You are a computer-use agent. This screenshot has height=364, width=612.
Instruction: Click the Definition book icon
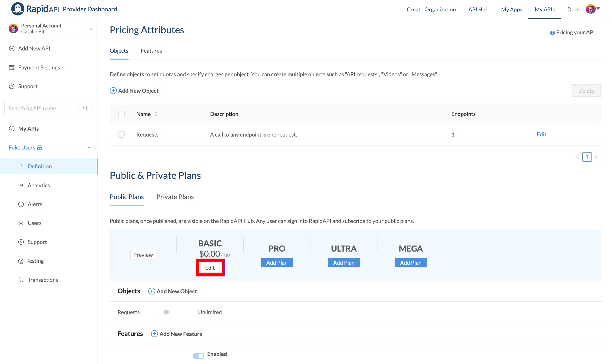(21, 166)
